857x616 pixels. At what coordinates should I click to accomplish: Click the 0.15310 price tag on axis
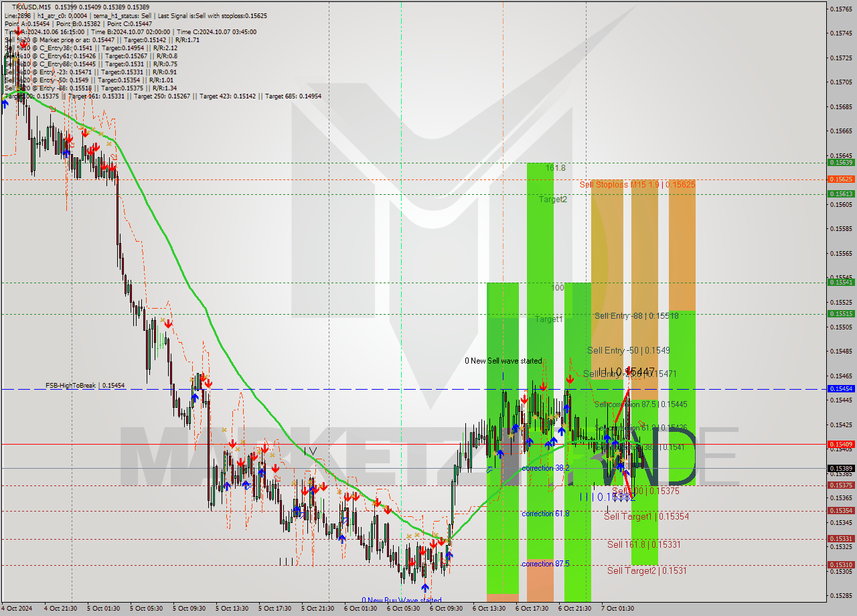(841, 565)
